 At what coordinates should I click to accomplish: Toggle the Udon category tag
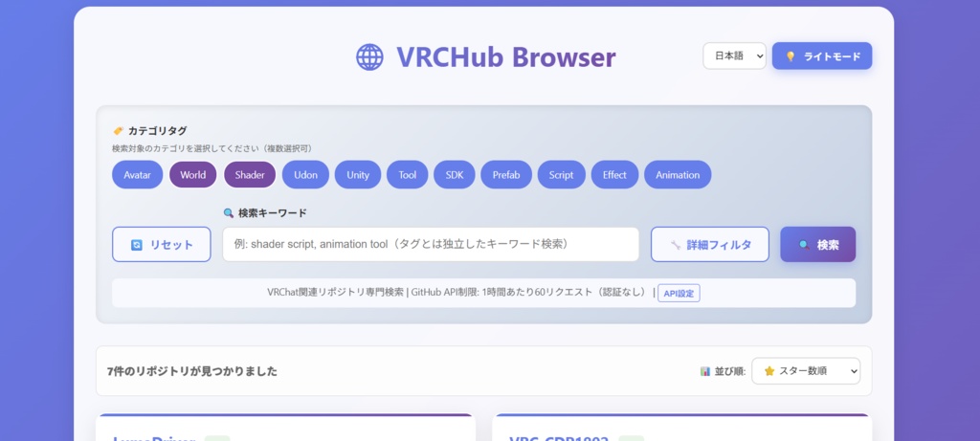305,175
